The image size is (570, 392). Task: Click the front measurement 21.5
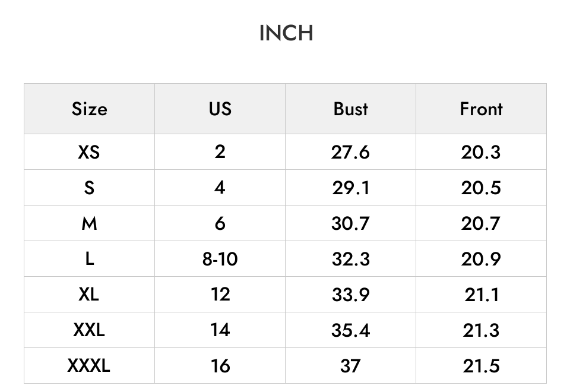click(481, 366)
